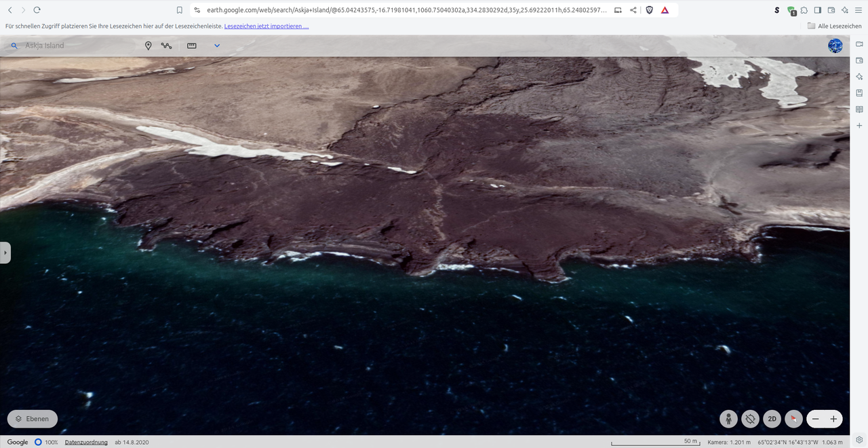
Task: Click the install app icon in address bar
Action: [x=618, y=10]
